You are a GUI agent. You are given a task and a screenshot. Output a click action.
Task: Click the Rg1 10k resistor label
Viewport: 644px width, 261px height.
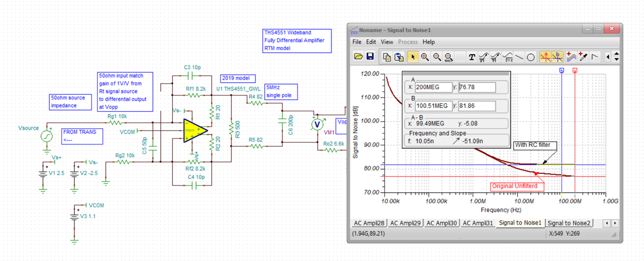[x=117, y=116]
